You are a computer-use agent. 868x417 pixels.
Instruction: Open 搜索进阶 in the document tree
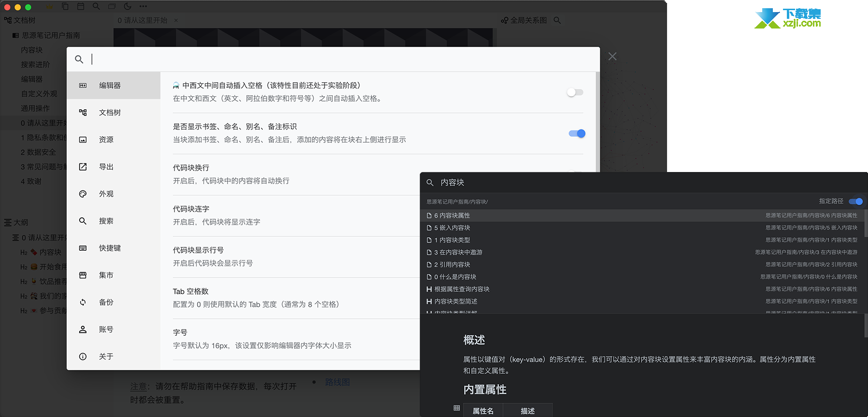(35, 64)
